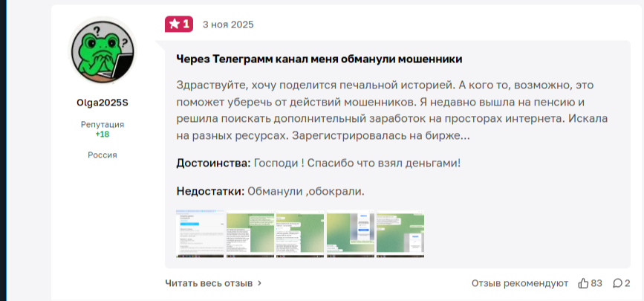Image resolution: width=644 pixels, height=301 pixels.
Task: Open the third attached screenshot thumbnail
Action: tap(300, 234)
